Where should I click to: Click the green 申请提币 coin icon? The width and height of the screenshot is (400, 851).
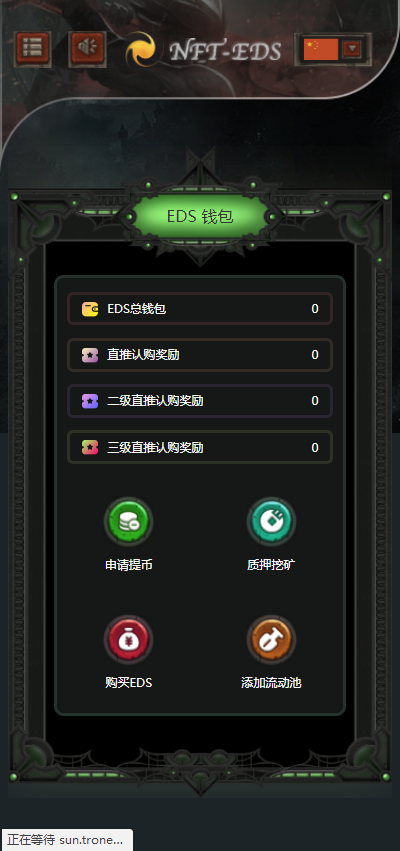(x=128, y=522)
